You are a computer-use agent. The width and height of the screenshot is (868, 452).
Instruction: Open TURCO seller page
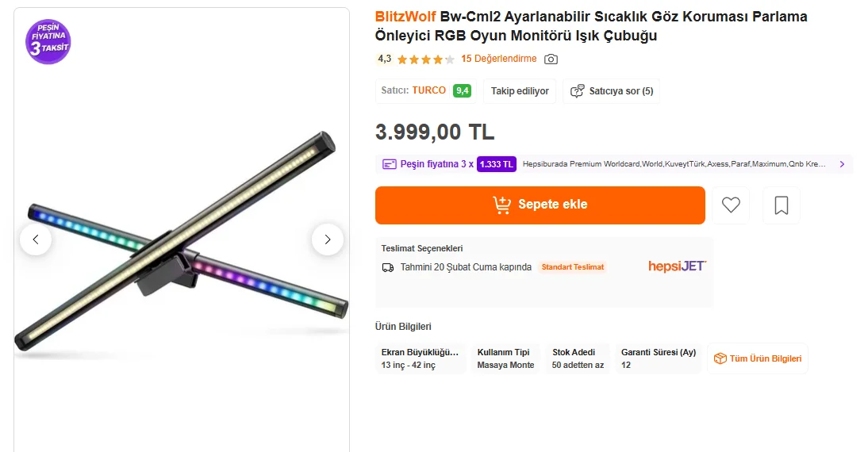428,90
